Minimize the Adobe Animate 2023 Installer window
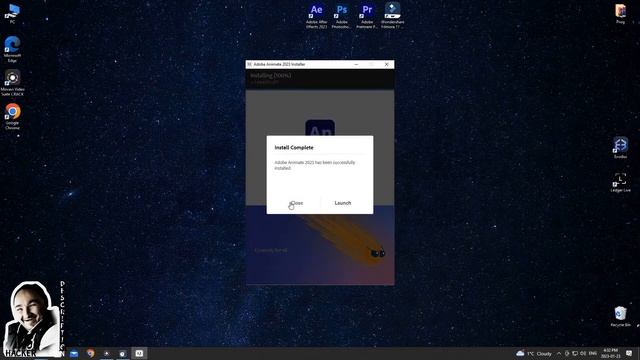The image size is (640, 360). 356,64
